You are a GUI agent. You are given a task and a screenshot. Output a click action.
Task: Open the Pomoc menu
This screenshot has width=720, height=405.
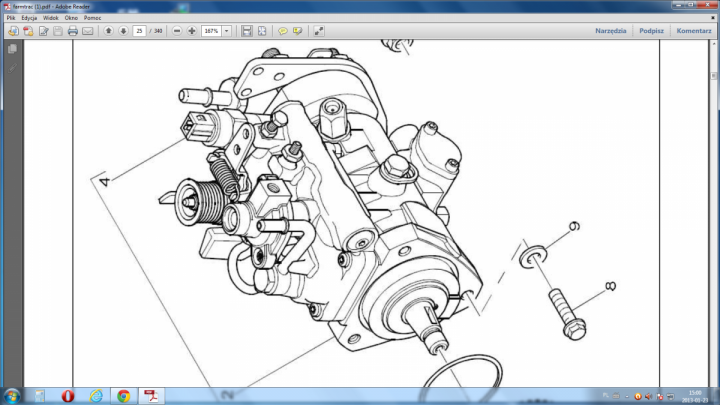click(x=92, y=18)
